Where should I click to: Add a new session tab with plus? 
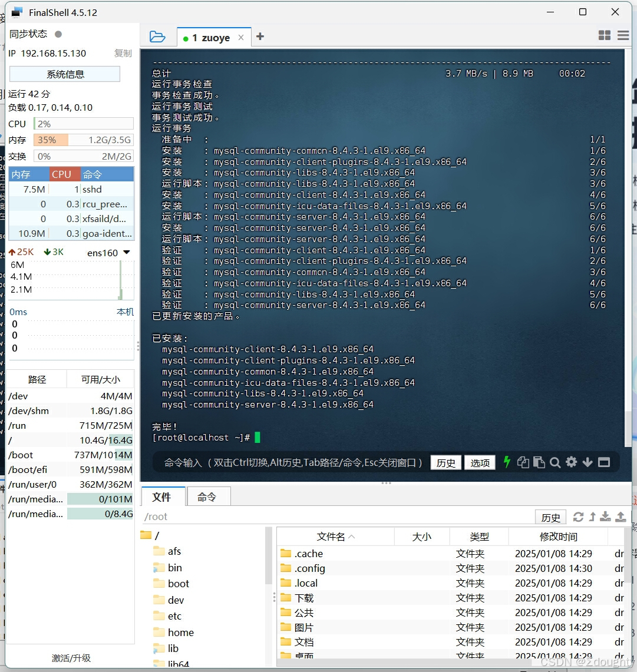click(260, 37)
